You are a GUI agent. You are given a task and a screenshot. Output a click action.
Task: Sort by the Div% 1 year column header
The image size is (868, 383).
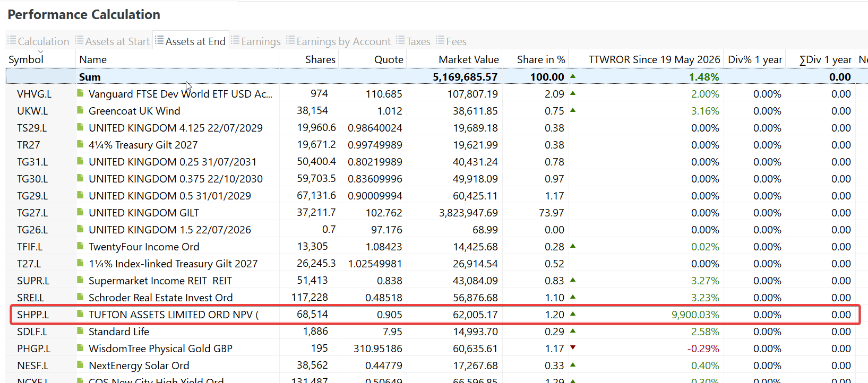(755, 59)
